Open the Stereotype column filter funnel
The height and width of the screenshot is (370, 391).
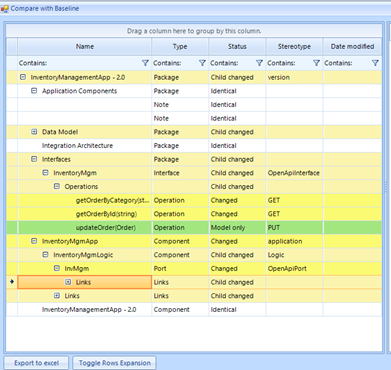pyautogui.click(x=316, y=63)
